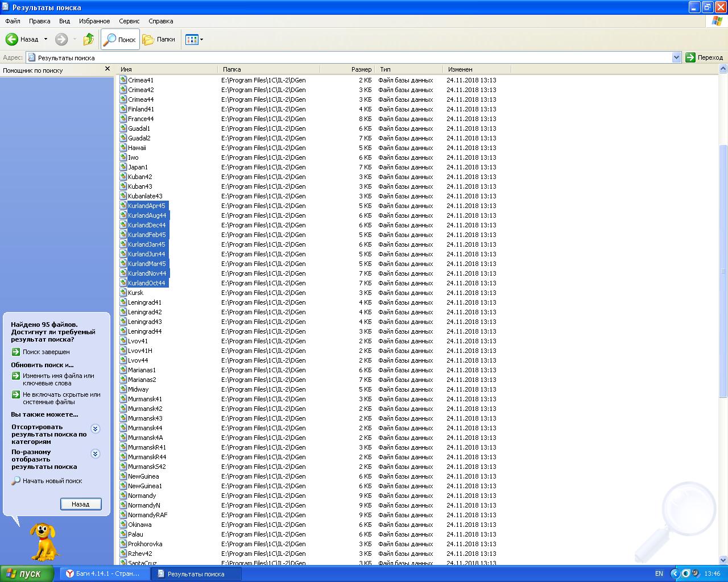Screen dimensions: 728x582
Task: Select the Rzhev42 file name
Action: pos(140,554)
